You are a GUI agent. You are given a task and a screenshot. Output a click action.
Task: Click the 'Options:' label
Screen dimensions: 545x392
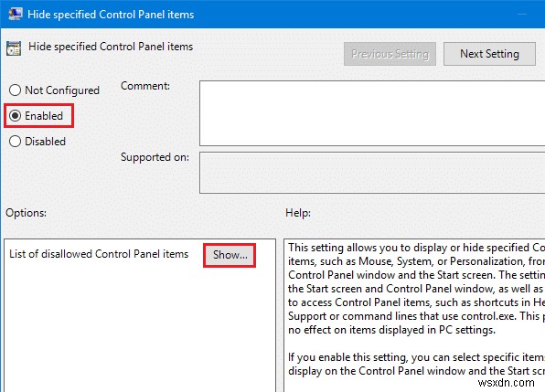(27, 213)
